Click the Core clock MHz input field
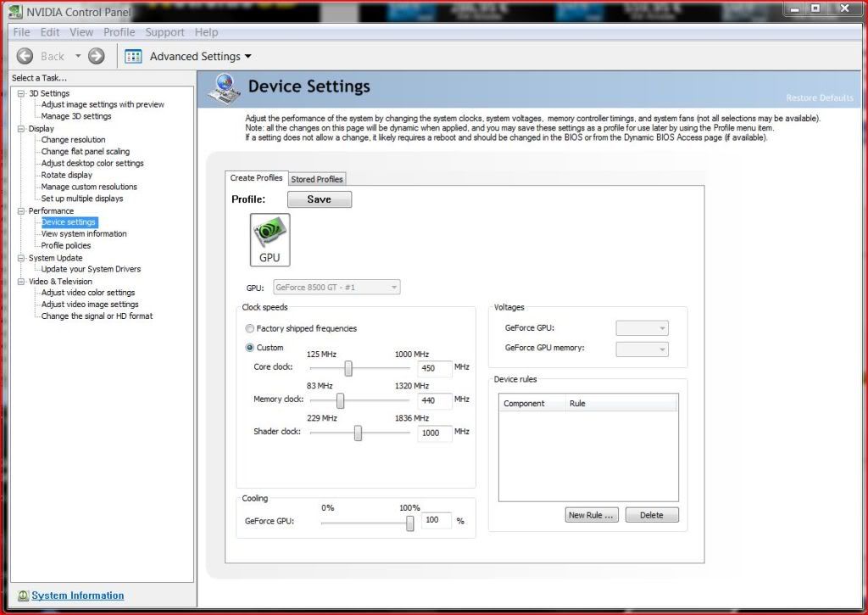The image size is (868, 615). 435,368
